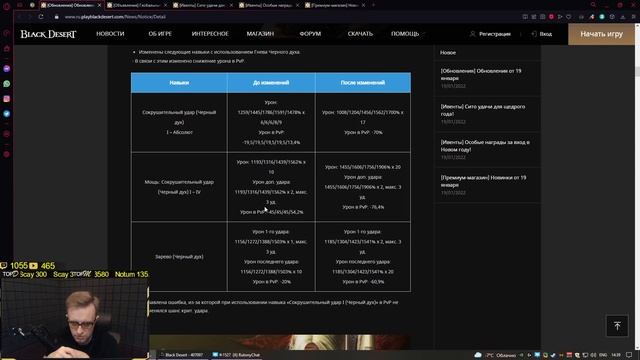Click the Вход login link

click(x=542, y=34)
